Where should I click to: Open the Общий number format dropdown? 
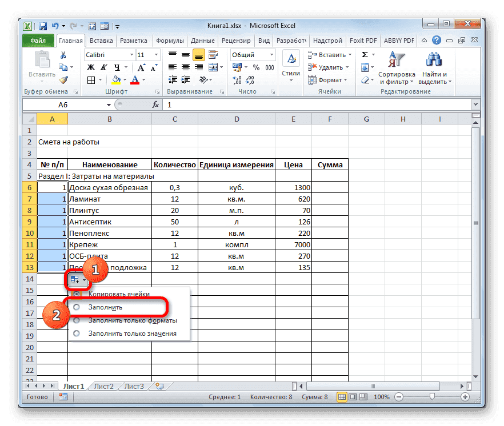coord(273,55)
